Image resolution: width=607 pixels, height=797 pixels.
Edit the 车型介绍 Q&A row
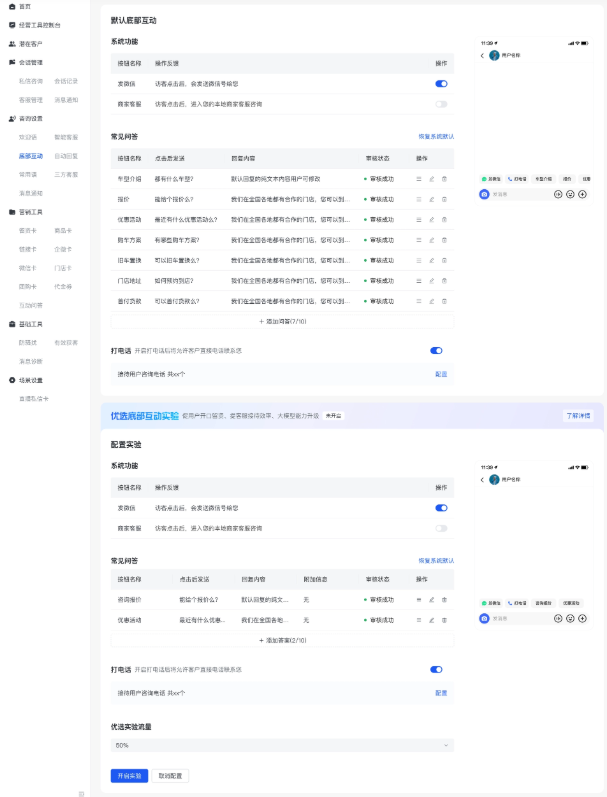[x=432, y=179]
